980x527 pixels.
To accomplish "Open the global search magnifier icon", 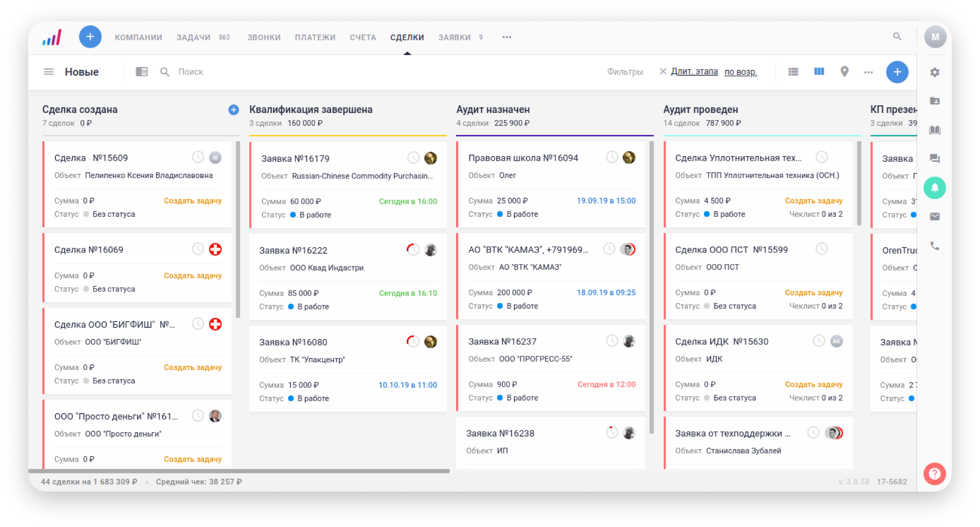I will point(897,36).
